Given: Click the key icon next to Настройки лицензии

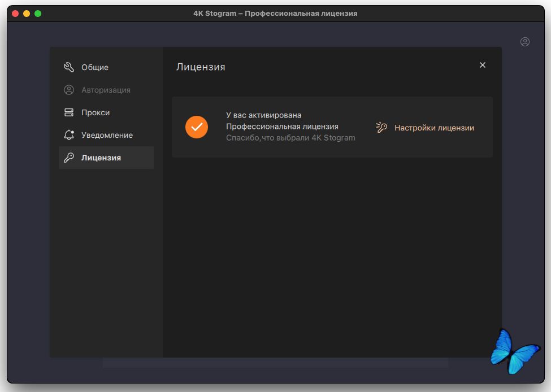Looking at the screenshot, I should click(x=381, y=128).
